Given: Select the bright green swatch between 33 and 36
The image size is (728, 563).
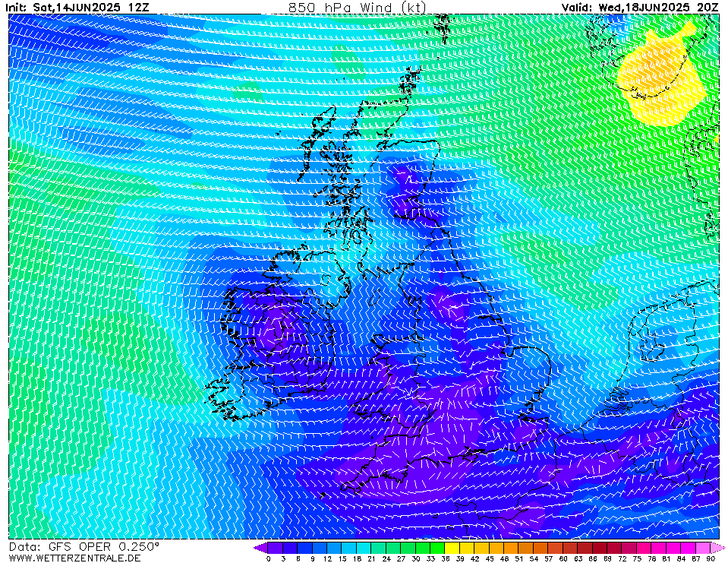Looking at the screenshot, I should [438, 548].
